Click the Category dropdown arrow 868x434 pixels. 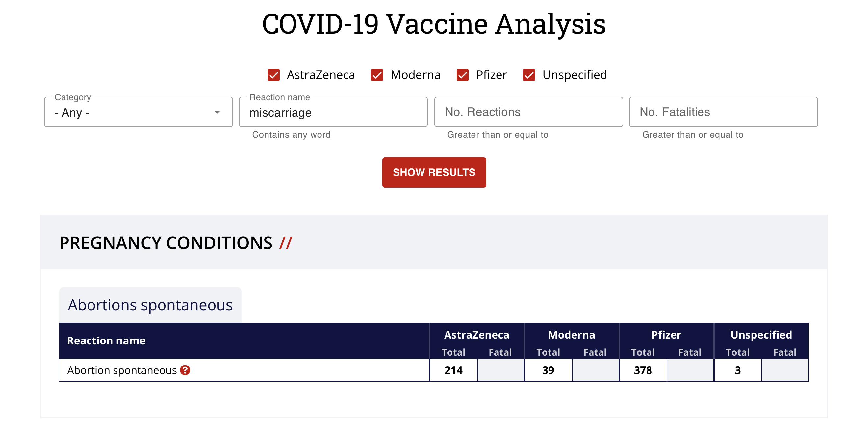217,112
